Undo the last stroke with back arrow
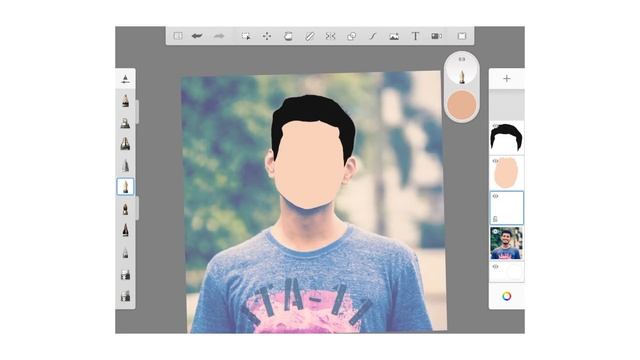Image resolution: width=640 pixels, height=360 pixels. pyautogui.click(x=197, y=36)
